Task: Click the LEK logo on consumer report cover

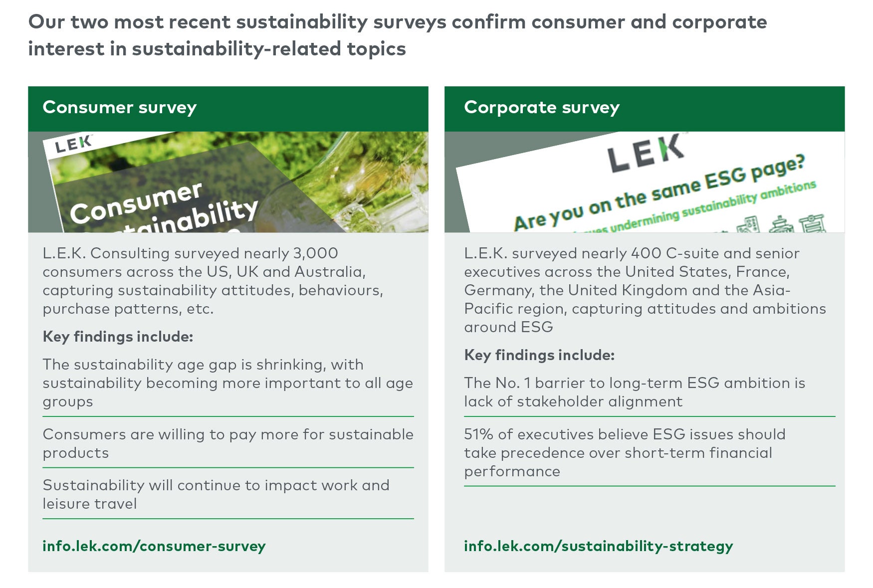Action: click(73, 144)
